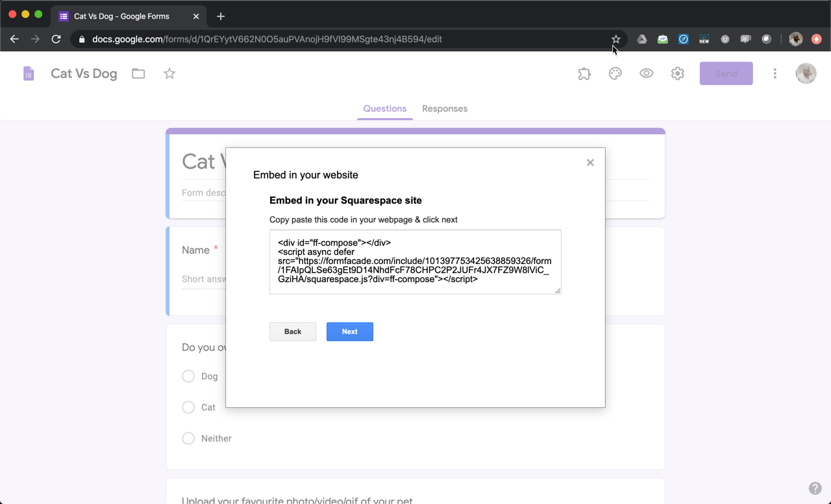The width and height of the screenshot is (831, 504).
Task: Reload the current page
Action: [56, 39]
